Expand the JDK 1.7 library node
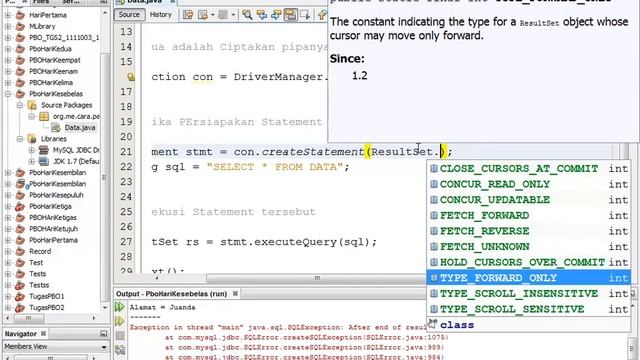The width and height of the screenshot is (640, 360). click(31, 161)
